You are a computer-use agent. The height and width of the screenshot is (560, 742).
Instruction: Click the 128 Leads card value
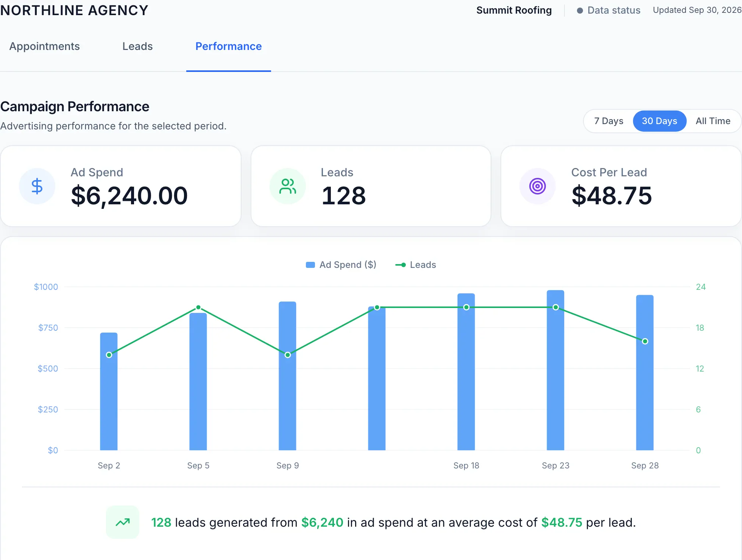pyautogui.click(x=344, y=196)
